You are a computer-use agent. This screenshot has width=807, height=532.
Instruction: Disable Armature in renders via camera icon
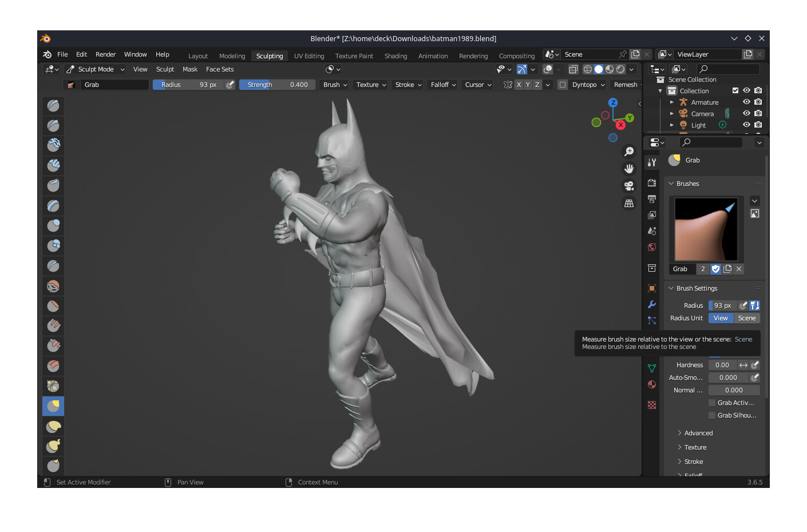point(758,102)
